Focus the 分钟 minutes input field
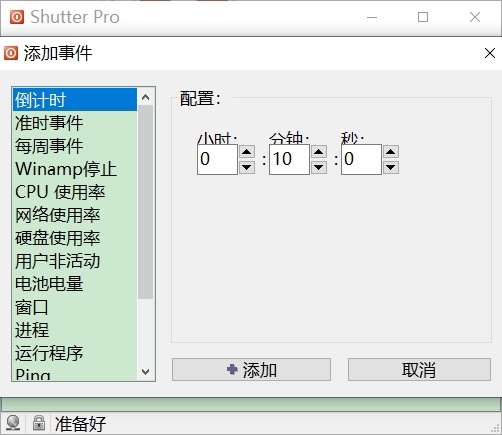502x435 pixels. [289, 159]
